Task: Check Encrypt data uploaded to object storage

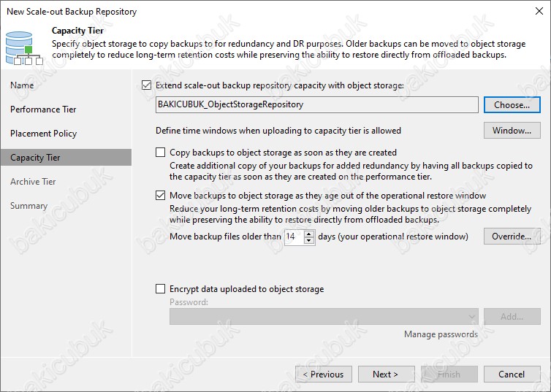Action: pyautogui.click(x=160, y=289)
